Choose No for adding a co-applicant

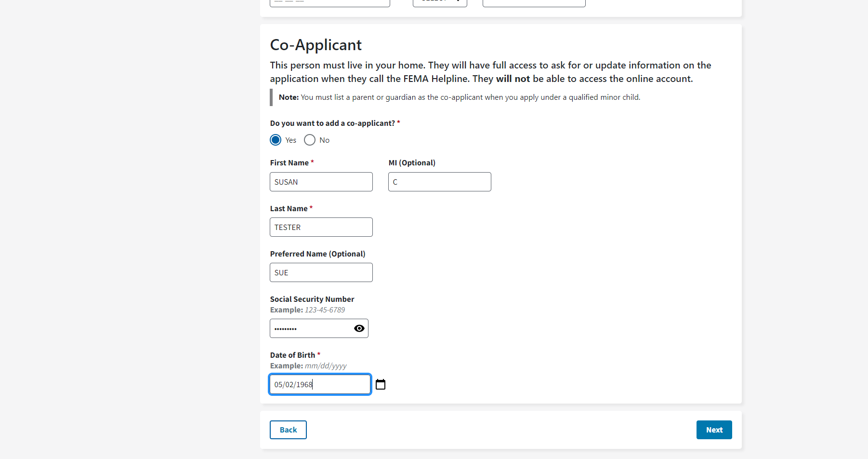pos(310,140)
